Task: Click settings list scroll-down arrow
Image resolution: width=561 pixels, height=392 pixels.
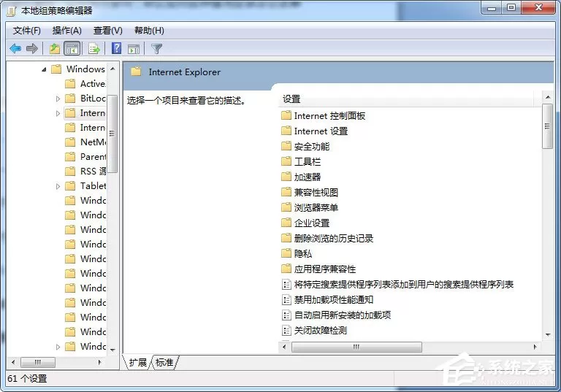Action: click(x=548, y=335)
